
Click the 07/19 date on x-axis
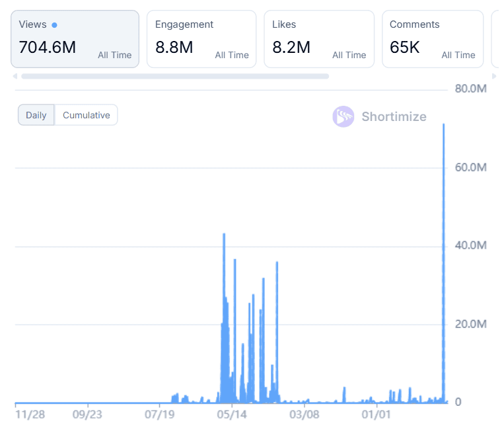click(159, 415)
